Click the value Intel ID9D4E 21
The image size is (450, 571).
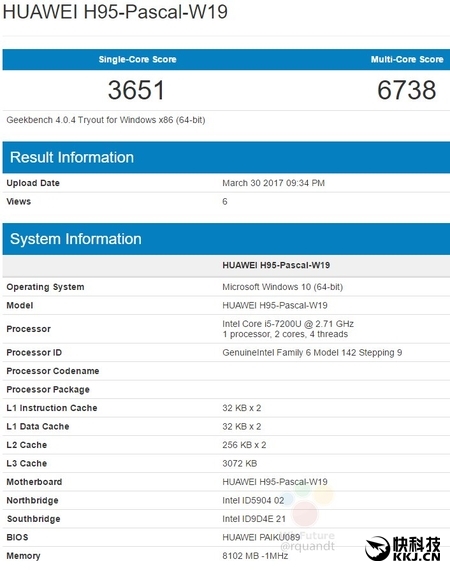254,519
